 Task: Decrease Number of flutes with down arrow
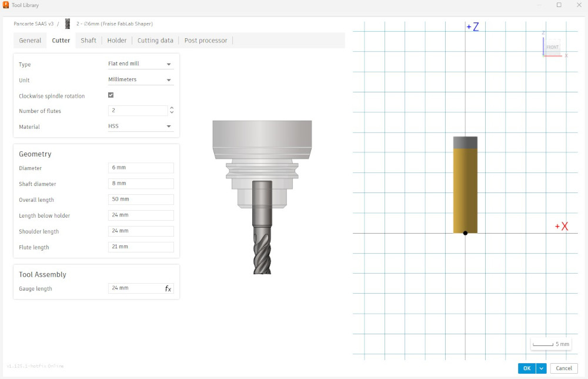[172, 112]
